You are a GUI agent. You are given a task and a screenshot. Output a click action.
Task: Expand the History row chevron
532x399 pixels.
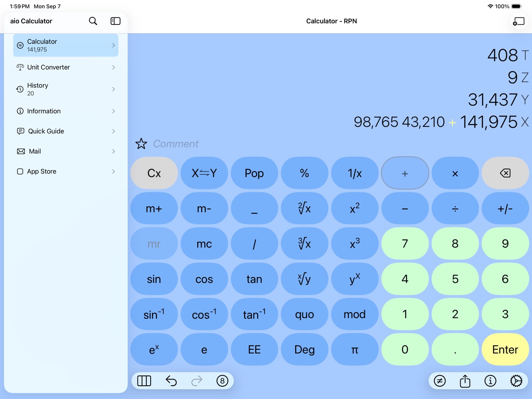pos(113,89)
